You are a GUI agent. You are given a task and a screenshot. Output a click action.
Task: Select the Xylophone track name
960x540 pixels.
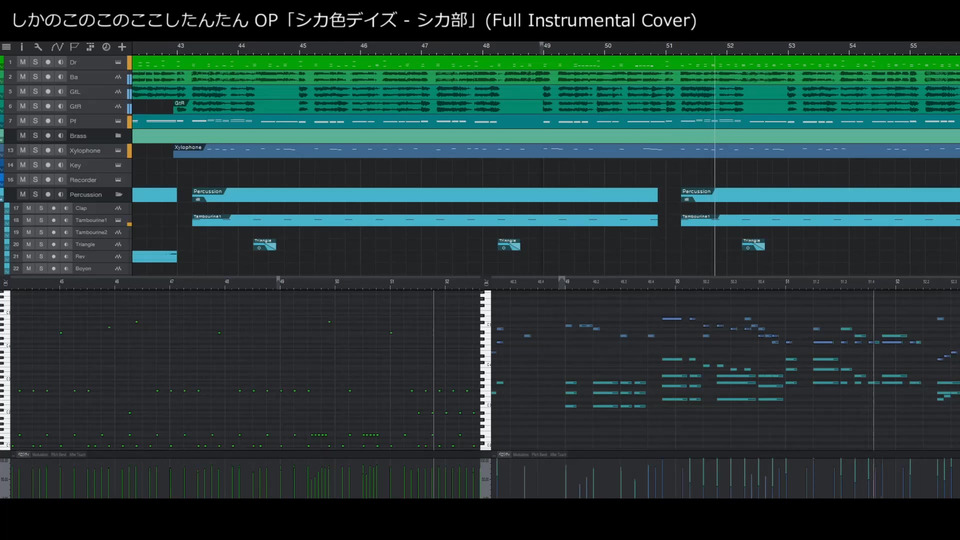tap(85, 151)
